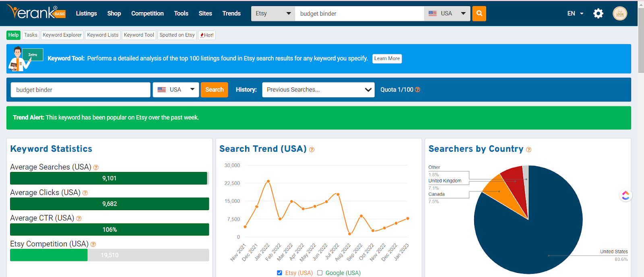Open the Competition menu
This screenshot has height=277, width=644.
point(147,13)
